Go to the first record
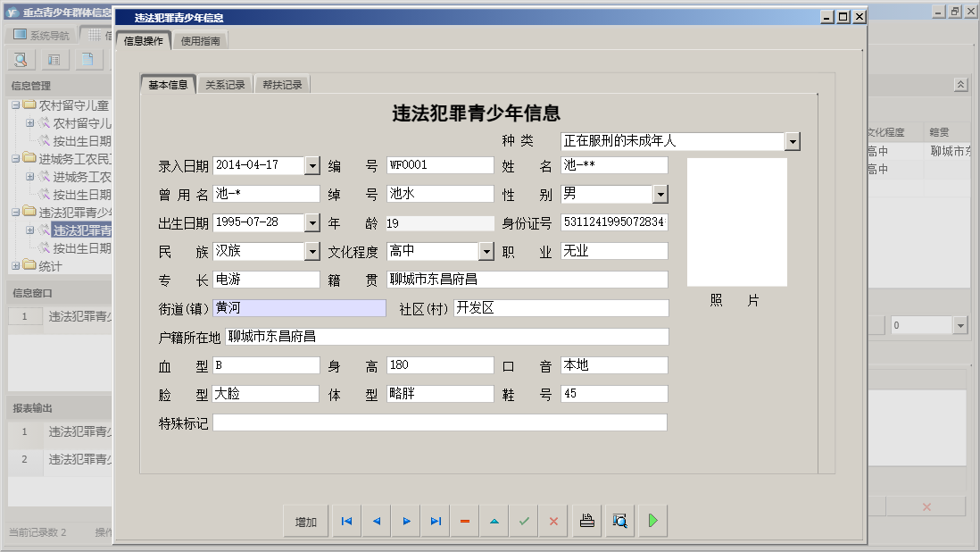Viewport: 980px width, 552px height. point(346,522)
